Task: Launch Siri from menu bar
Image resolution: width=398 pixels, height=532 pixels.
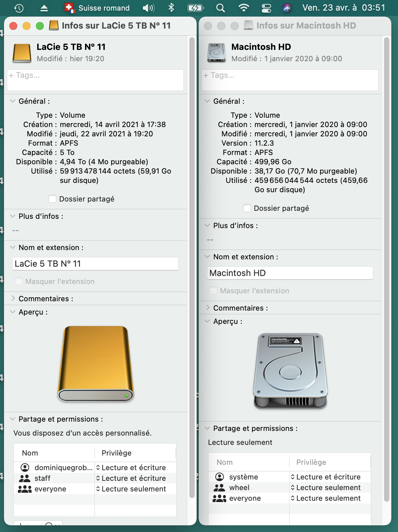Action: point(287,8)
